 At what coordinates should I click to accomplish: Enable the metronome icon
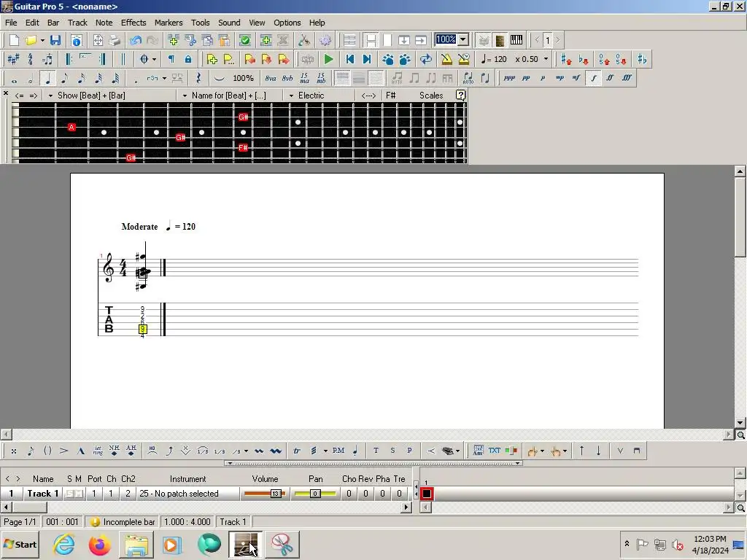click(x=446, y=60)
